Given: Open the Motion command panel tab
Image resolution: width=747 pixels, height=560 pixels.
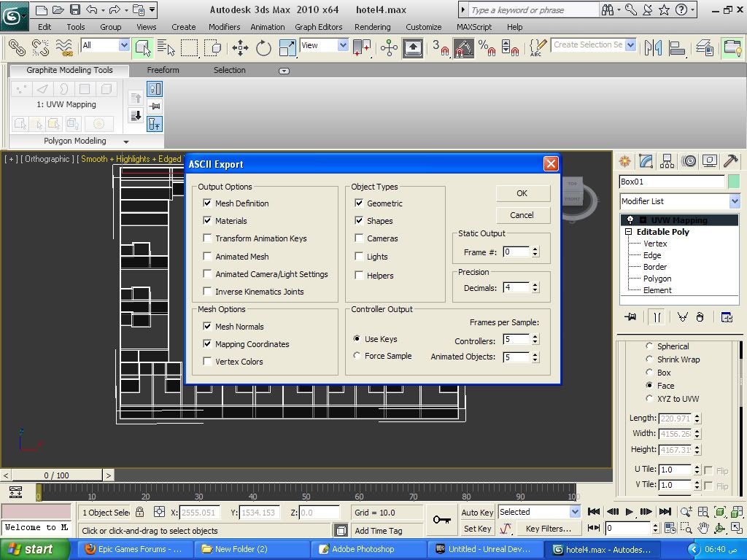Looking at the screenshot, I should coord(689,161).
